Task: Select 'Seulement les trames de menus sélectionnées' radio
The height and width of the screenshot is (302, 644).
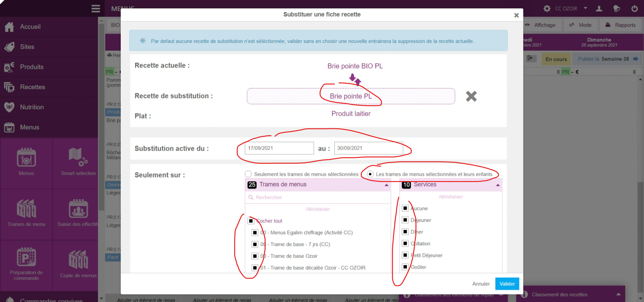Action: [x=248, y=174]
